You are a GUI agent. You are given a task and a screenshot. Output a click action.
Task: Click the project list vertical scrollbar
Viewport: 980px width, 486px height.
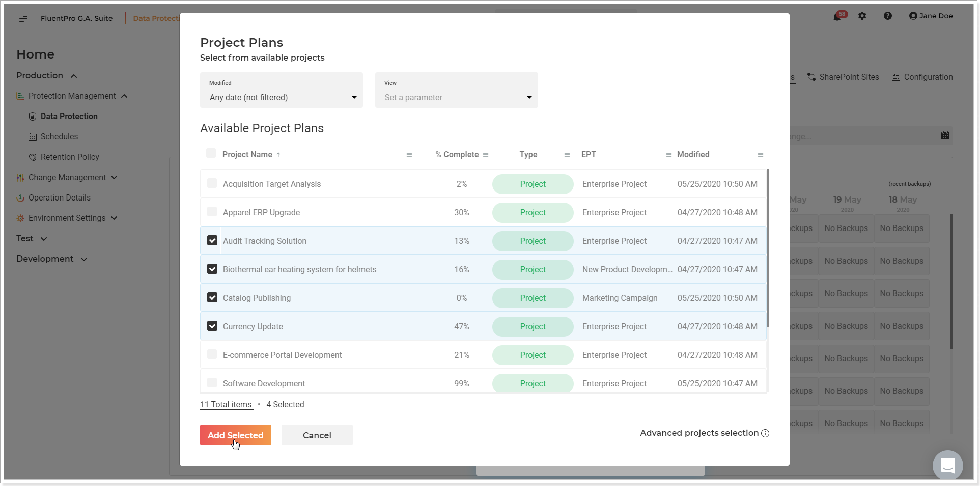pyautogui.click(x=768, y=249)
